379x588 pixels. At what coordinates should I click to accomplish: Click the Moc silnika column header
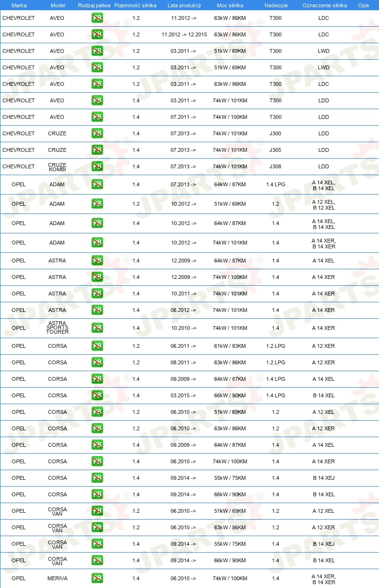pos(230,5)
